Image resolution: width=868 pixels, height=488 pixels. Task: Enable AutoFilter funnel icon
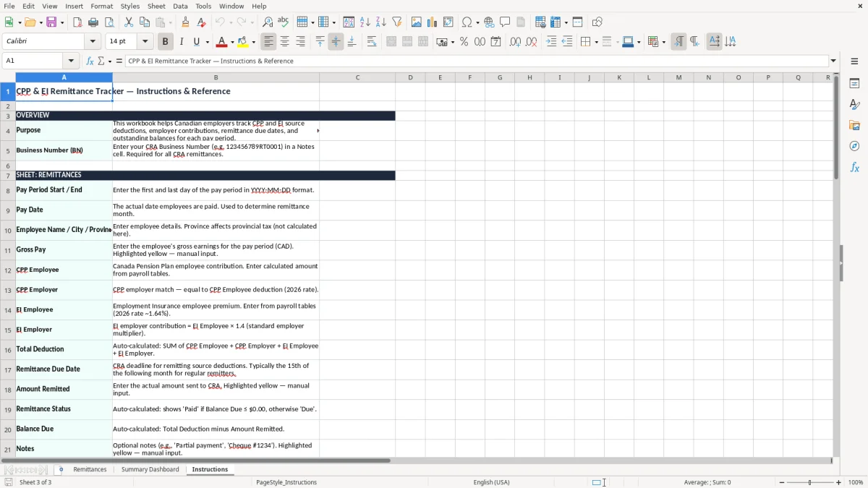[x=397, y=22]
